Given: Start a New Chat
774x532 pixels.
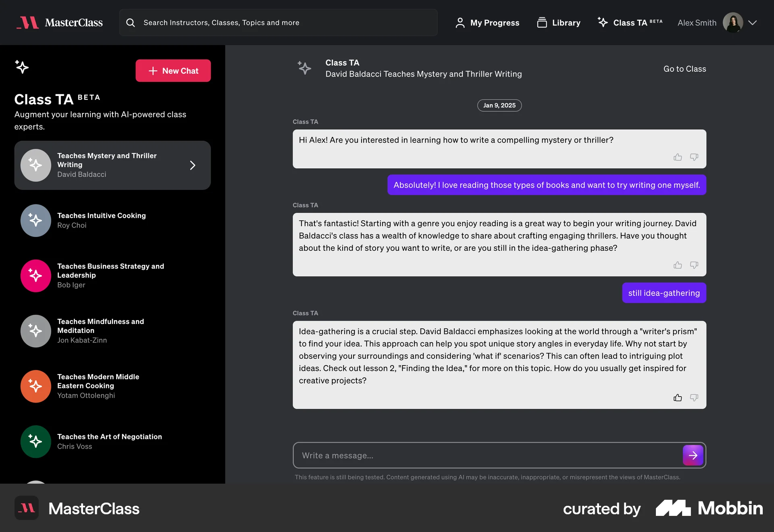Looking at the screenshot, I should (x=173, y=71).
